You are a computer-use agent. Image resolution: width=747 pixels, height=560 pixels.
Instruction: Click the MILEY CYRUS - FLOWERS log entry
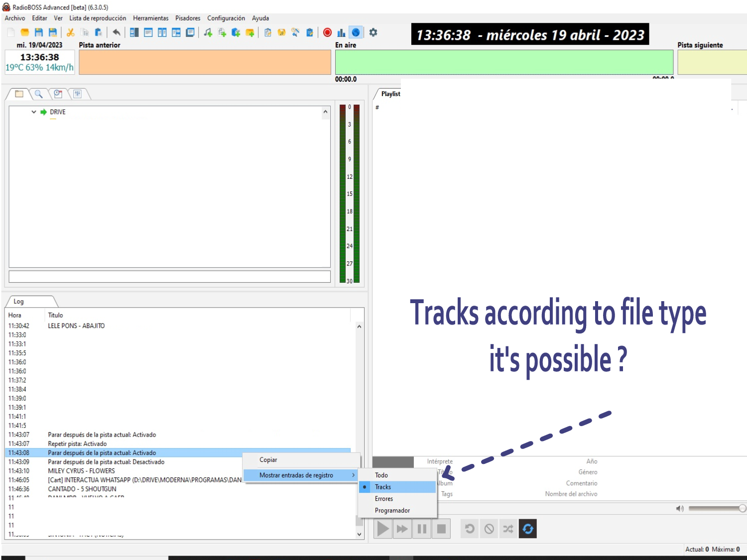[81, 471]
